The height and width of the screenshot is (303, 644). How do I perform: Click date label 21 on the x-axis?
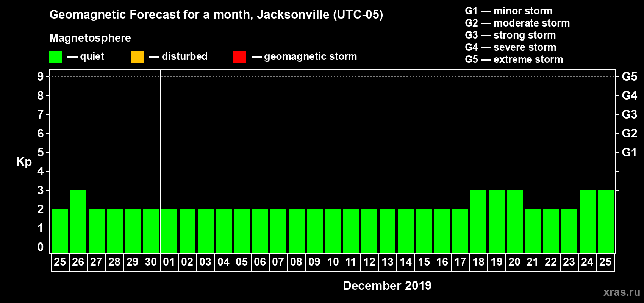coord(533,262)
